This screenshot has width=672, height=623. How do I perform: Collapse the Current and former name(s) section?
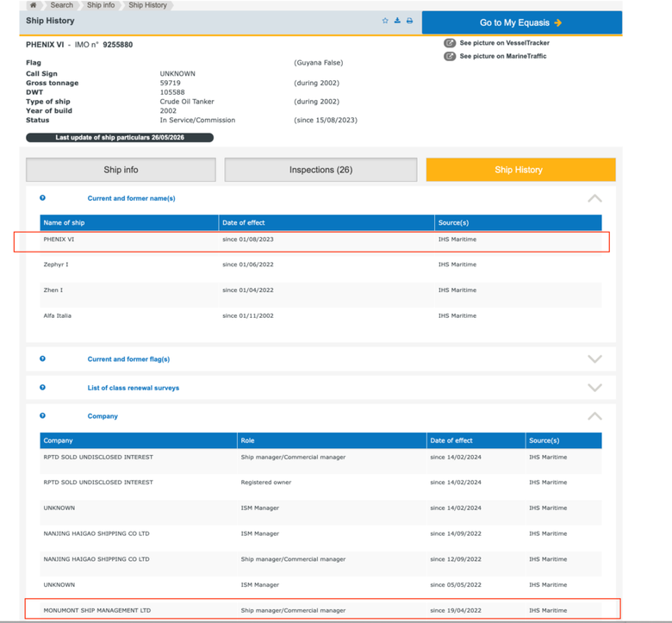pos(594,198)
